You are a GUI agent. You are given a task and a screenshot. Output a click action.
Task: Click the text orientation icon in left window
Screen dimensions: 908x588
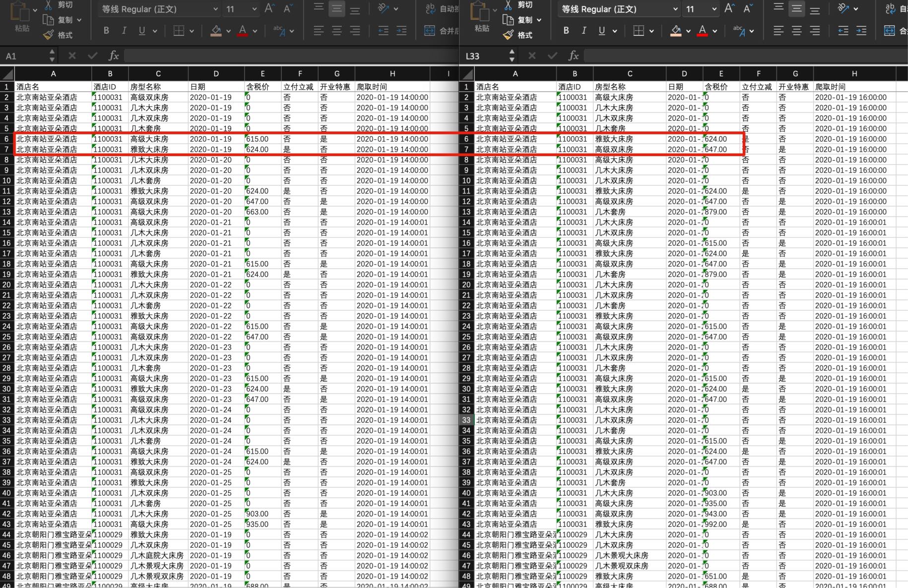pos(384,8)
